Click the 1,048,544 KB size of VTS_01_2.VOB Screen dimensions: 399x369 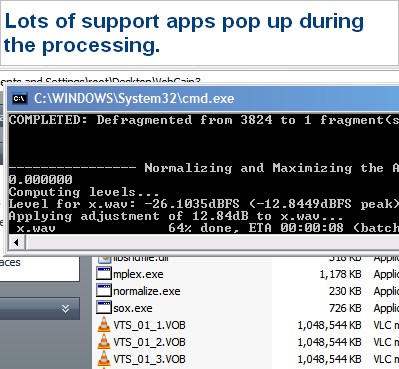tap(330, 342)
